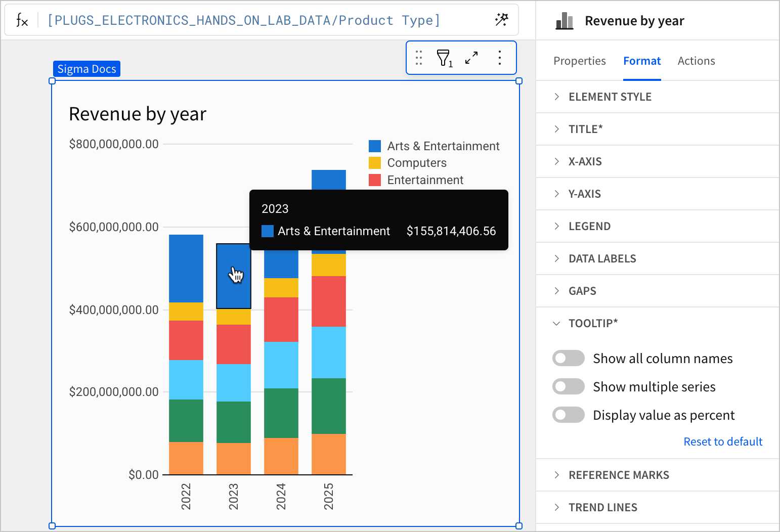
Task: Click the Sigma Docs badge
Action: click(x=86, y=69)
